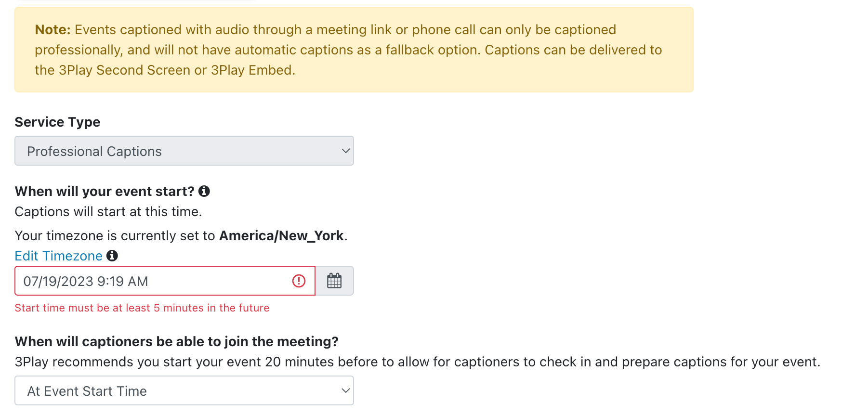Click the "When will captioners be able to join" heading
The width and height of the screenshot is (868, 415).
click(177, 341)
